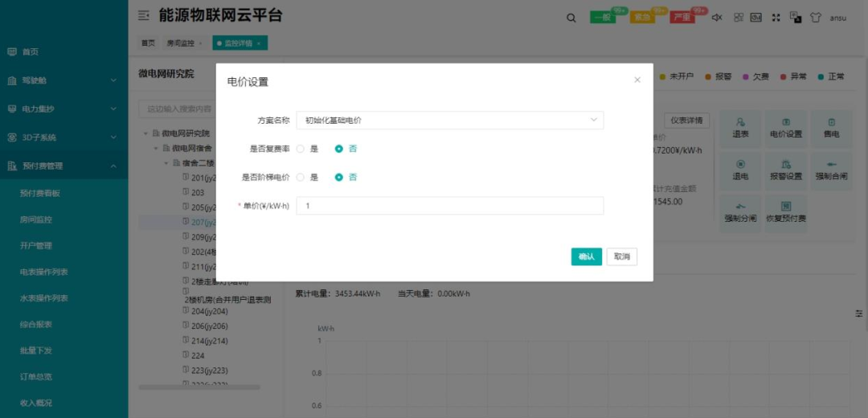Viewport: 868px width, 418px height.
Task: Collapse the 预付费管理 sidebar menu
Action: 63,166
